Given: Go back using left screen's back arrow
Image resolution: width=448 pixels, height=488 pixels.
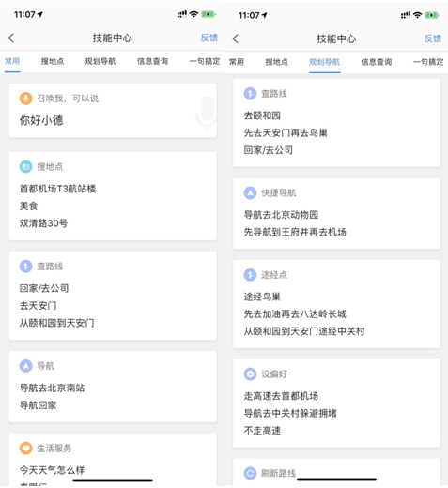Looking at the screenshot, I should tap(11, 38).
